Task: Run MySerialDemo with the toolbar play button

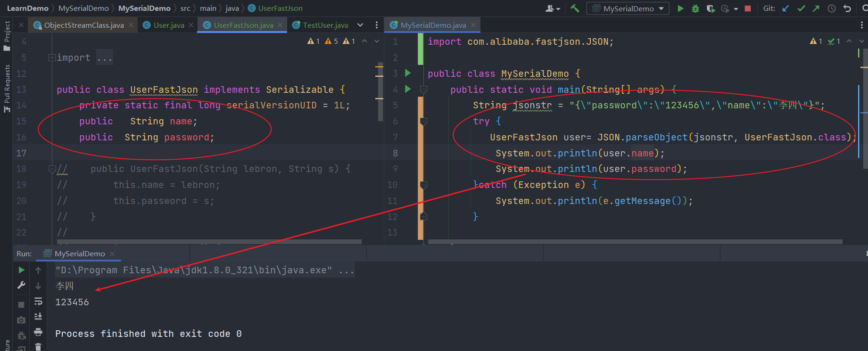Action: (680, 8)
